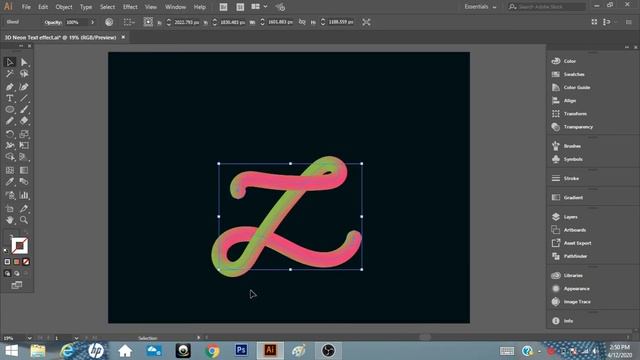
Task: Open the artboard number dropdown
Action: 76,338
